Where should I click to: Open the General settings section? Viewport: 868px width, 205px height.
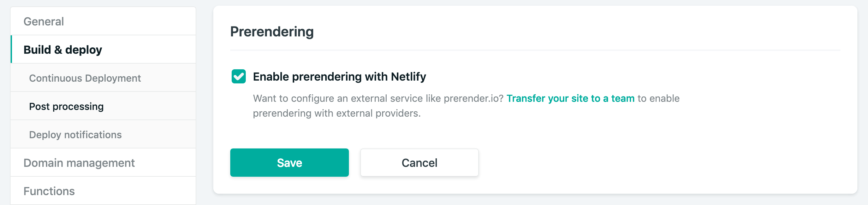[x=44, y=22]
